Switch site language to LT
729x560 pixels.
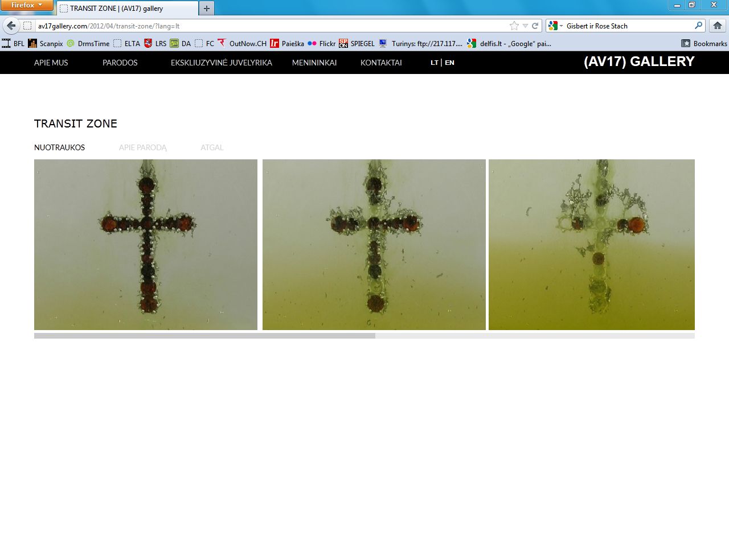(434, 63)
